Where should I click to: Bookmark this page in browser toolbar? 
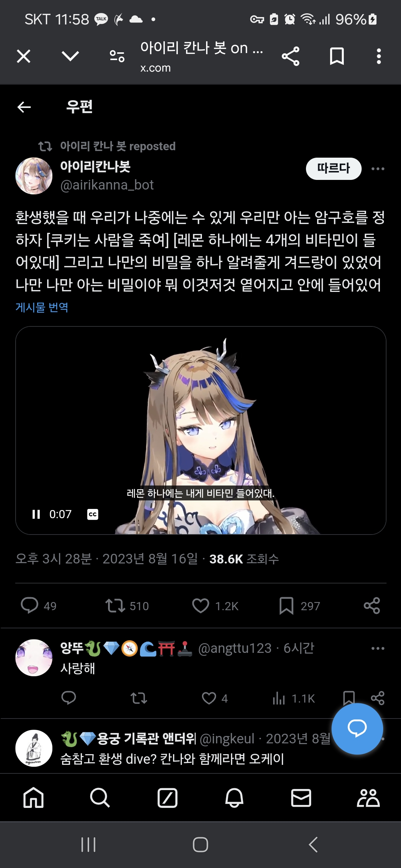coord(337,56)
